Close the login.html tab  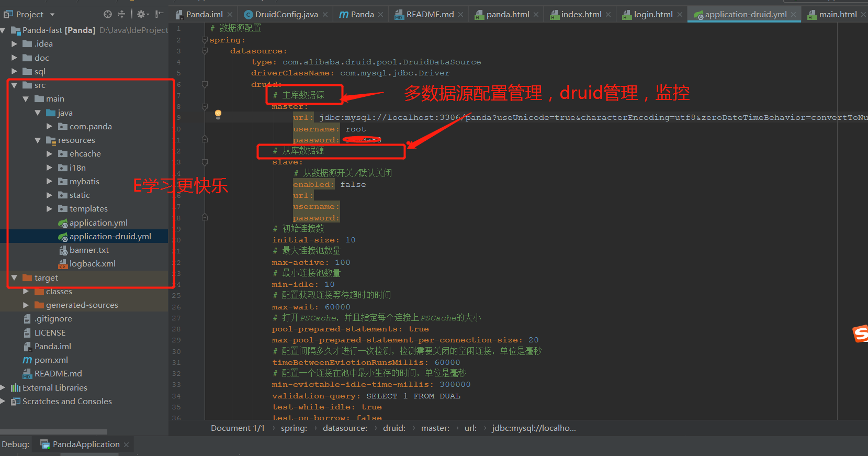[x=680, y=15]
